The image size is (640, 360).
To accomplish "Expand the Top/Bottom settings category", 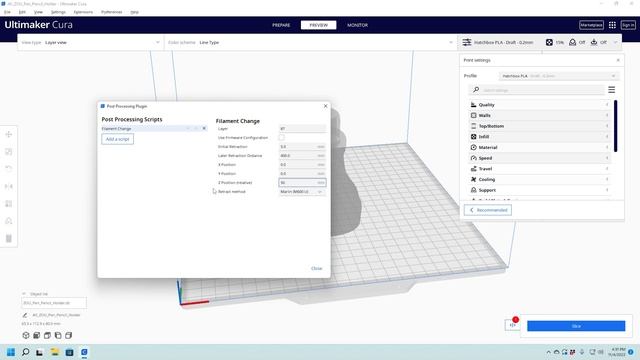I will [540, 126].
